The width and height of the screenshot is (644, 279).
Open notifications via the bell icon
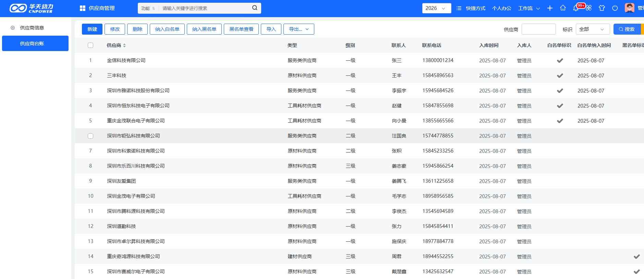pos(576,8)
